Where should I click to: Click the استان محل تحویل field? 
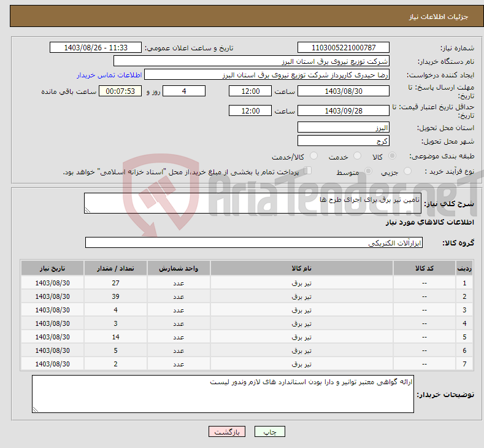click(344, 128)
